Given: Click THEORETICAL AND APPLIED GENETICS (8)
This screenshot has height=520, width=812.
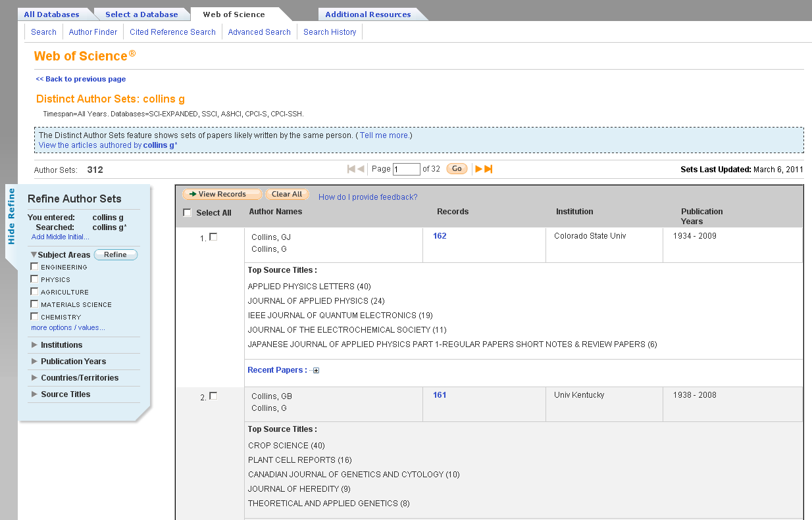Looking at the screenshot, I should coord(329,504).
